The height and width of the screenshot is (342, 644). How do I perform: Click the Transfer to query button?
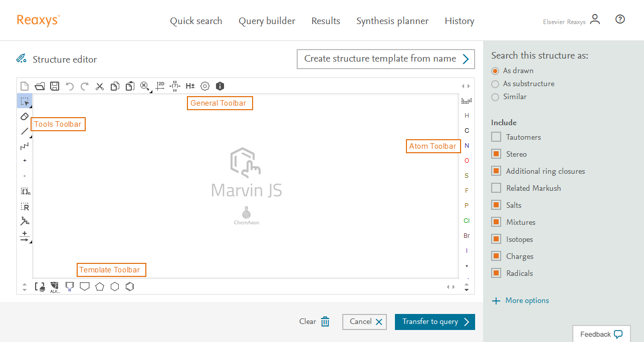point(435,322)
